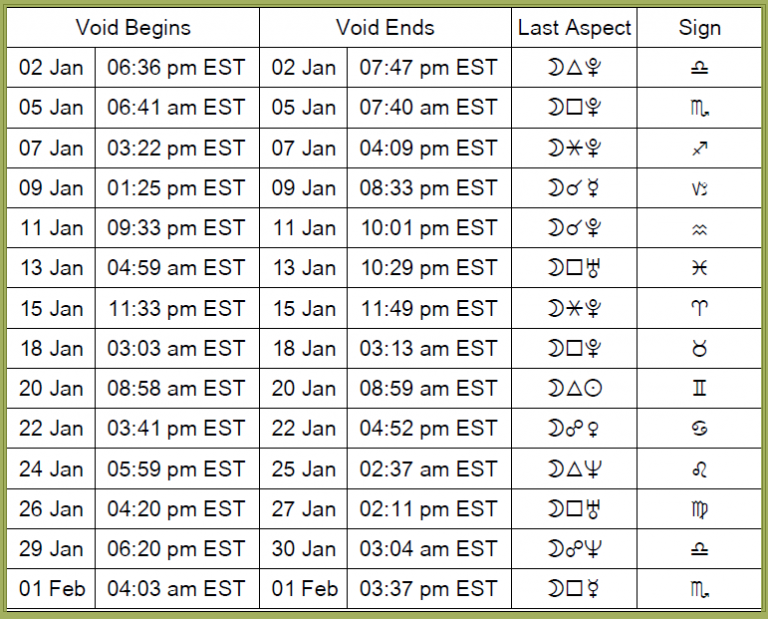The height and width of the screenshot is (619, 768).
Task: Click the Aquarius wave sign symbol
Action: [699, 228]
